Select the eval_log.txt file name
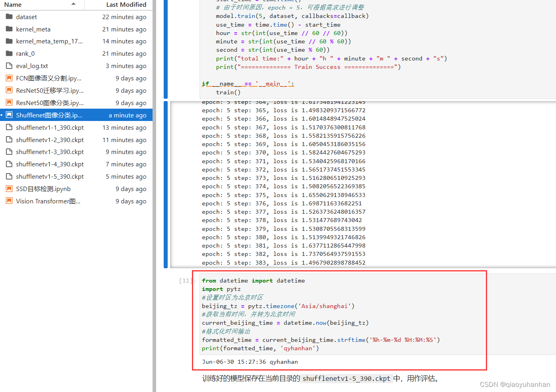Screen dimensions: 556x392 pos(32,66)
